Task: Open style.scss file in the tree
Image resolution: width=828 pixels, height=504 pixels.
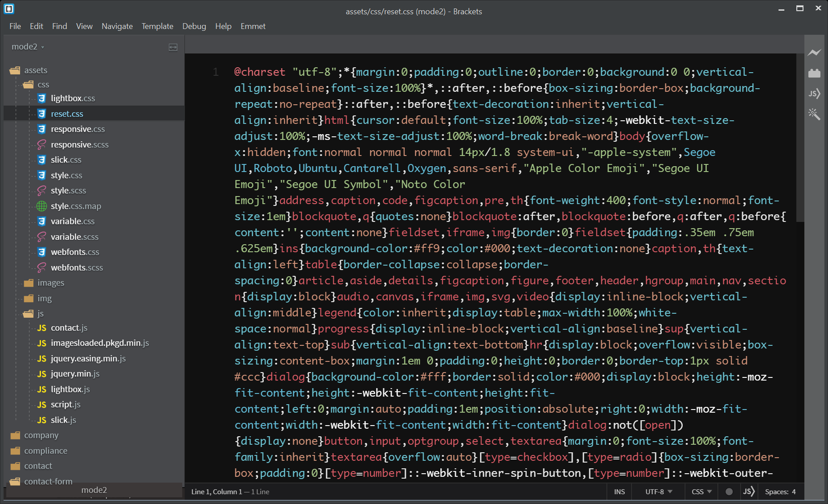Action: click(x=68, y=191)
